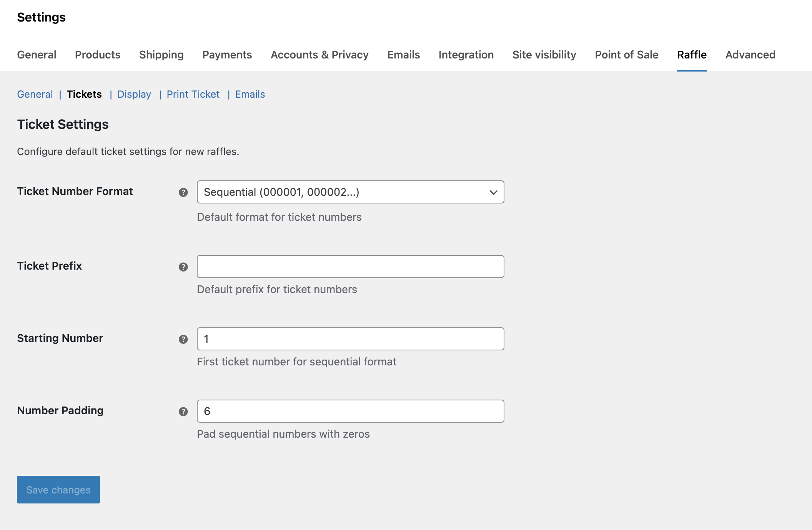812x530 pixels.
Task: Click the Ticket Number Format help icon
Action: point(183,192)
